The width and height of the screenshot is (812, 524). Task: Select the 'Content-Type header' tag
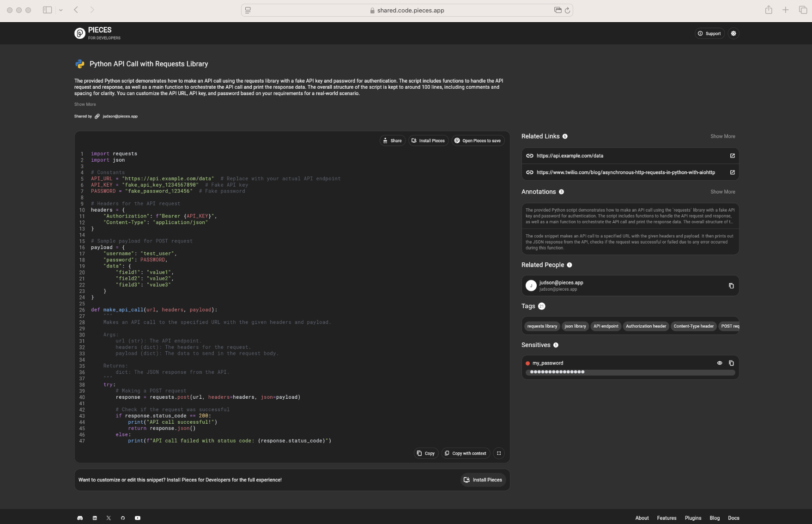(693, 326)
